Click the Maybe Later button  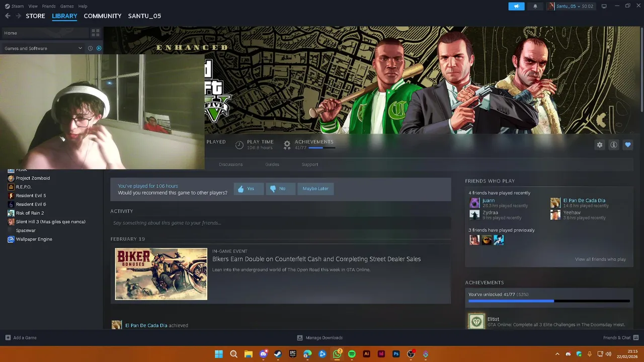(x=315, y=189)
